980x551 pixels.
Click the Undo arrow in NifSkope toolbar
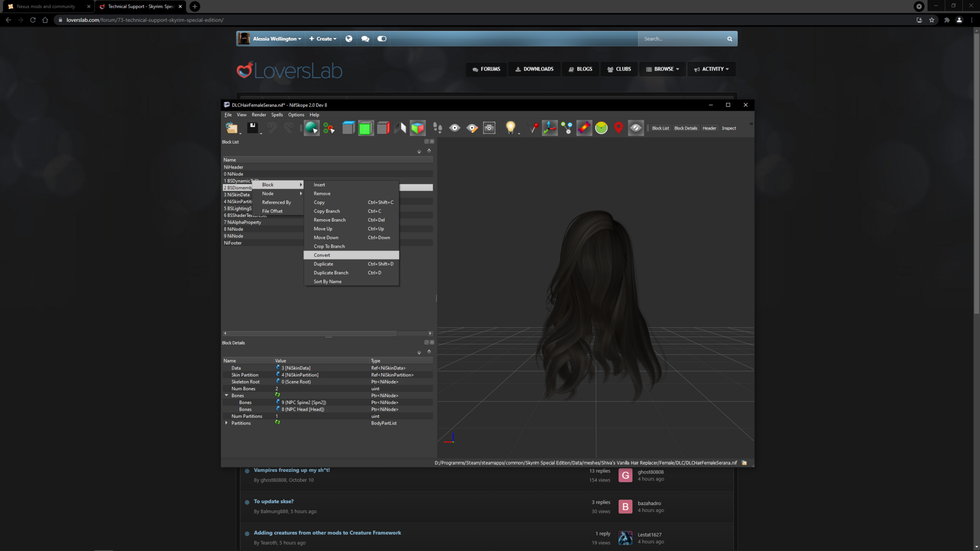coord(272,128)
